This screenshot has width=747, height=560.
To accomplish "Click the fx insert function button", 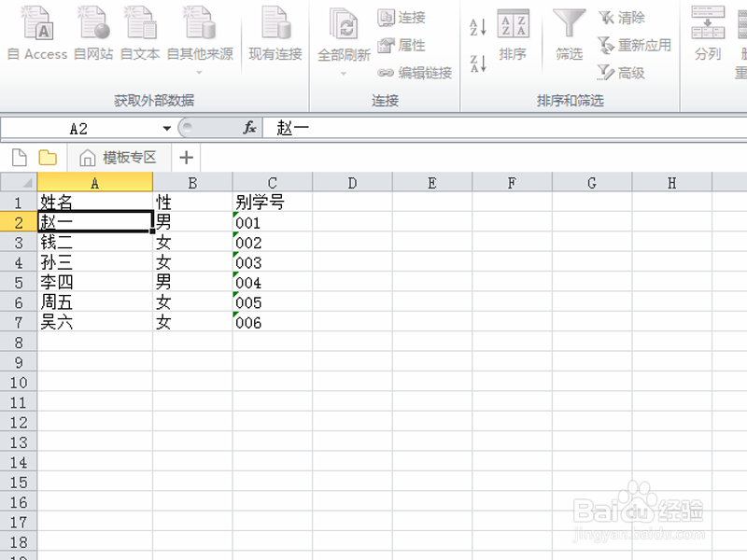I will pos(249,128).
